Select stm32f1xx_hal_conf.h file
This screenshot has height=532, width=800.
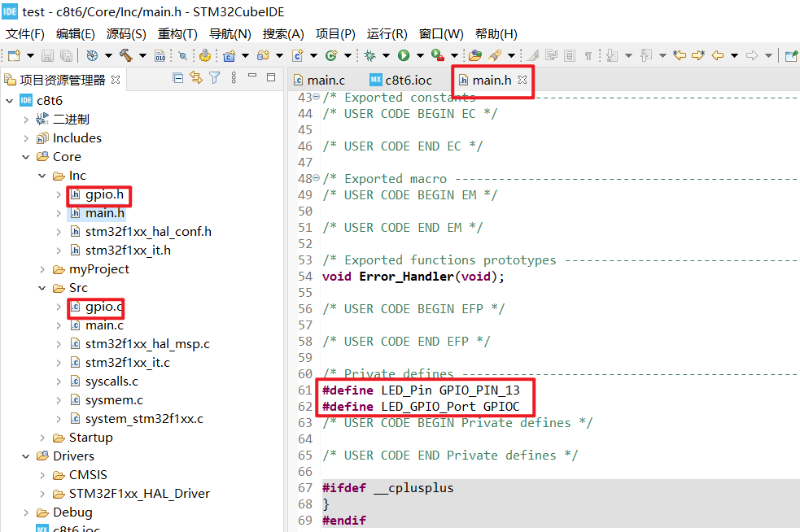[x=148, y=232]
